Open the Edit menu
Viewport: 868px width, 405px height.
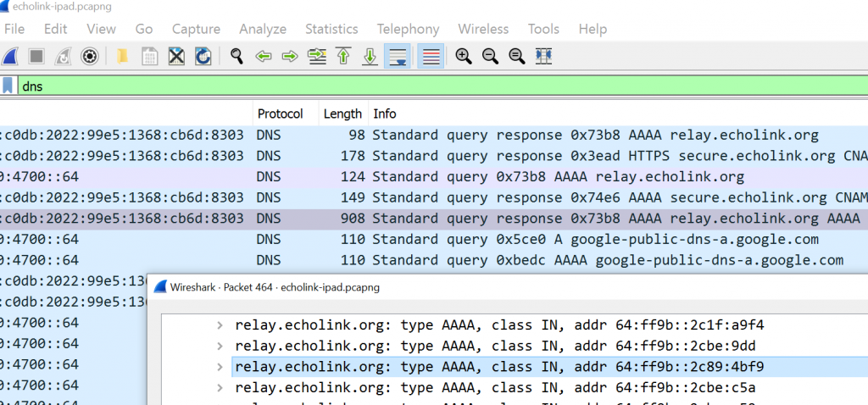[55, 29]
